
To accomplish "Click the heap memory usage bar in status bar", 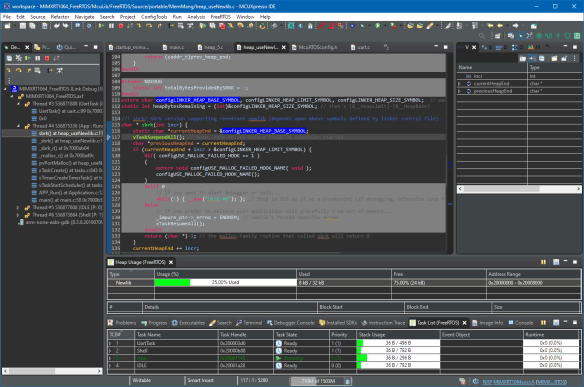I will point(317,381).
